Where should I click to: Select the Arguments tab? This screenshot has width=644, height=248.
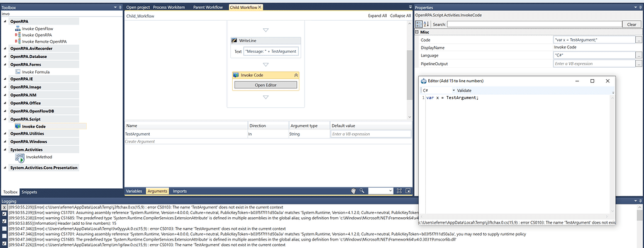(x=157, y=191)
